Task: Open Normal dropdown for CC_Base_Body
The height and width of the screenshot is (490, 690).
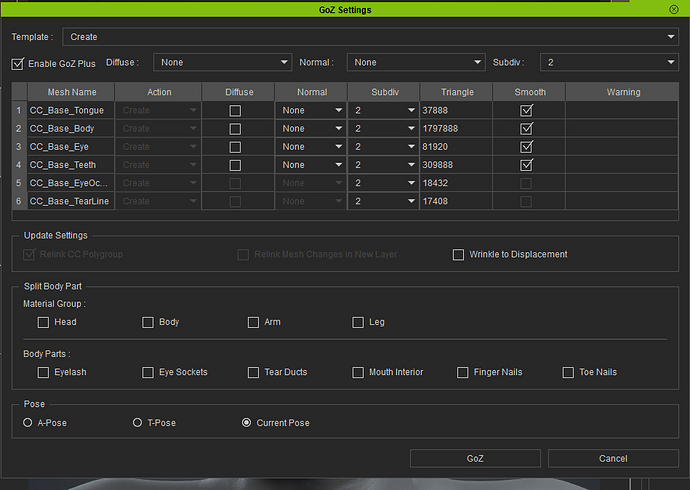Action: point(311,128)
